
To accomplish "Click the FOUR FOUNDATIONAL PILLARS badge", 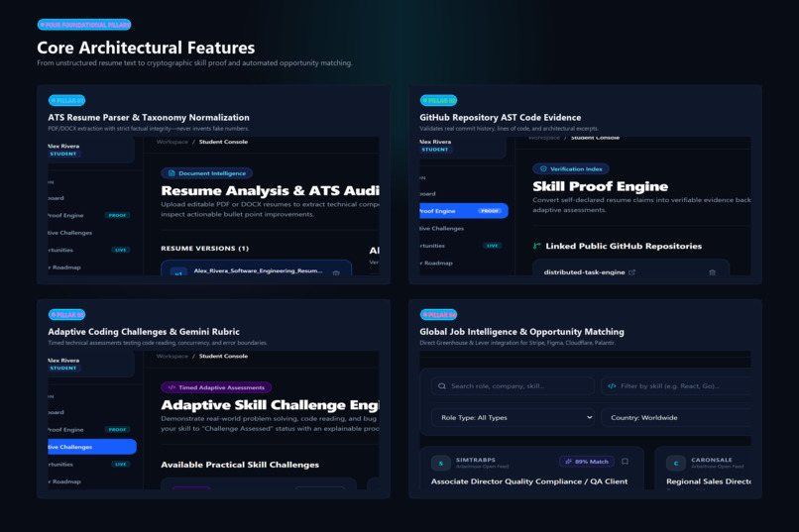I will pos(84,25).
